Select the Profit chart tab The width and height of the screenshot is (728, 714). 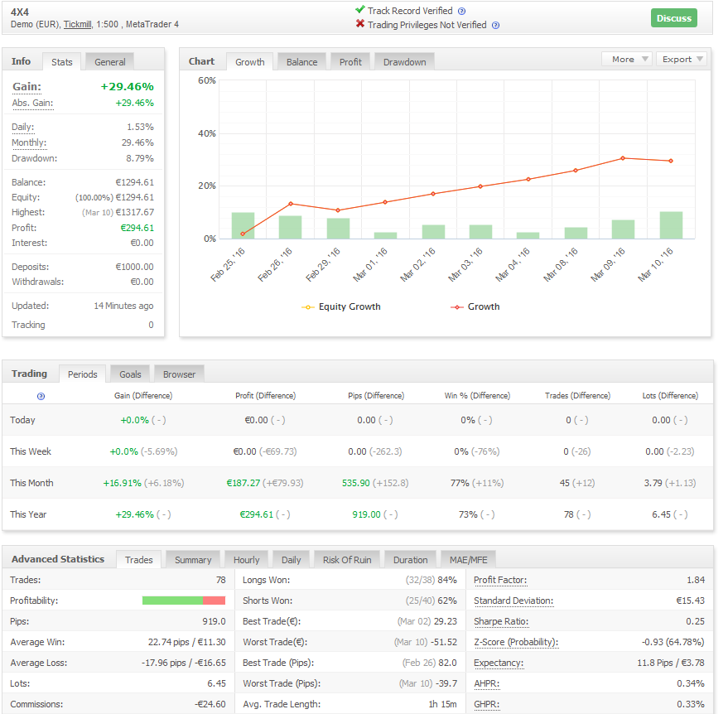[x=350, y=62]
